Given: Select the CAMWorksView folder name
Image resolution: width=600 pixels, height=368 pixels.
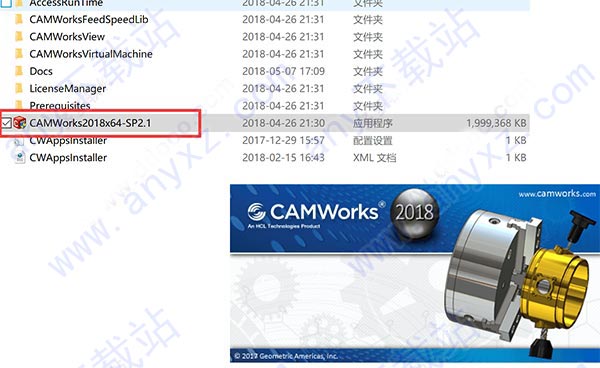Looking at the screenshot, I should [67, 37].
